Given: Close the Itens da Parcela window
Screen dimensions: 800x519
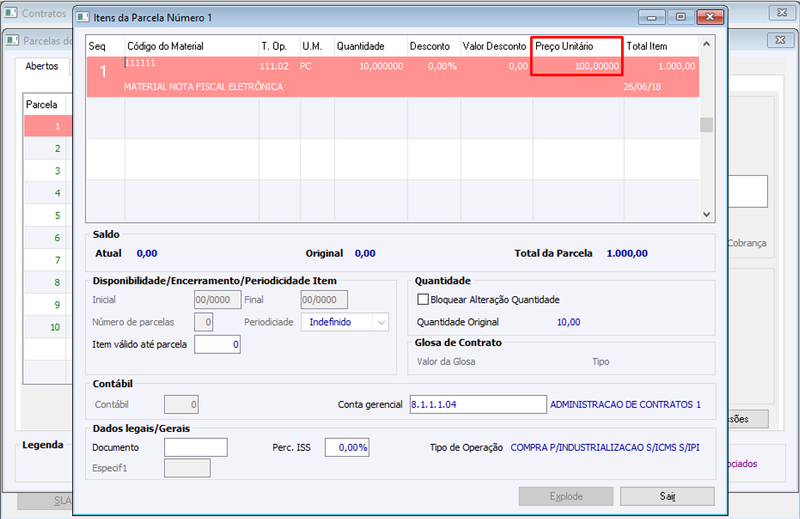Looking at the screenshot, I should (710, 17).
